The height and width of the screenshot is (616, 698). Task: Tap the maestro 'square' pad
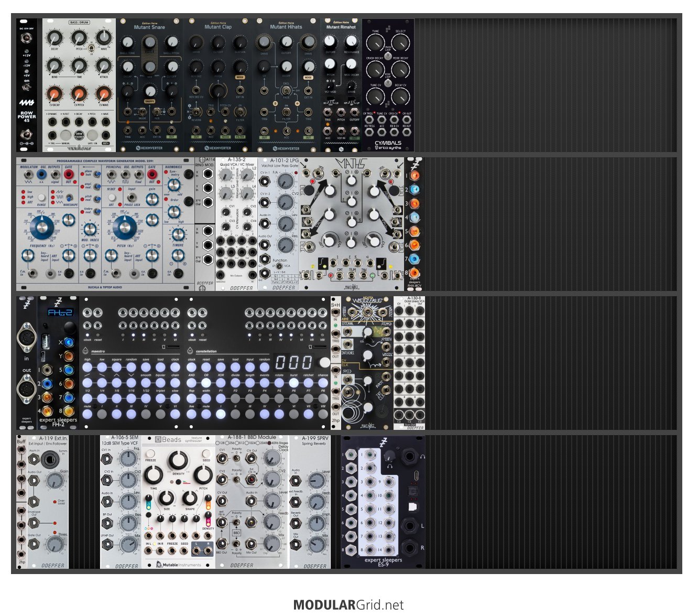click(x=117, y=368)
